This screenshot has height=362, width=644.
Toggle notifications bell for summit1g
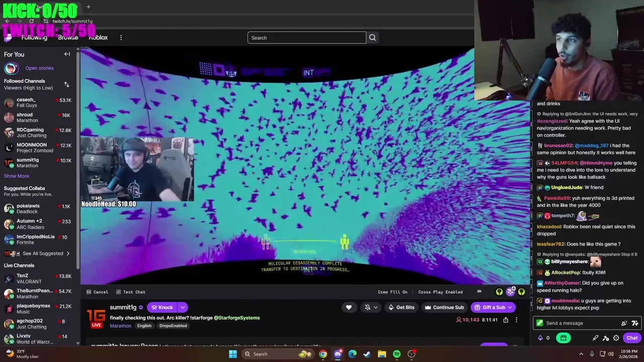click(368, 307)
